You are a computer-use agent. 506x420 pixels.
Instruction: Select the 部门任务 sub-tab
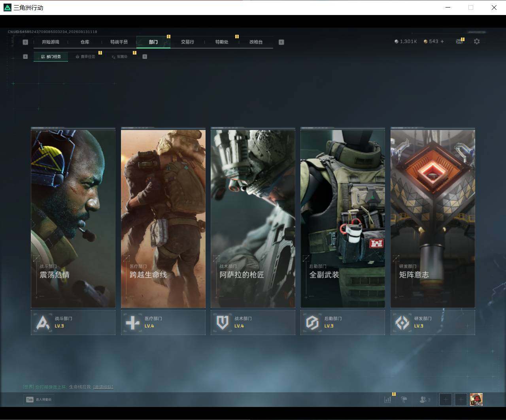[51, 57]
